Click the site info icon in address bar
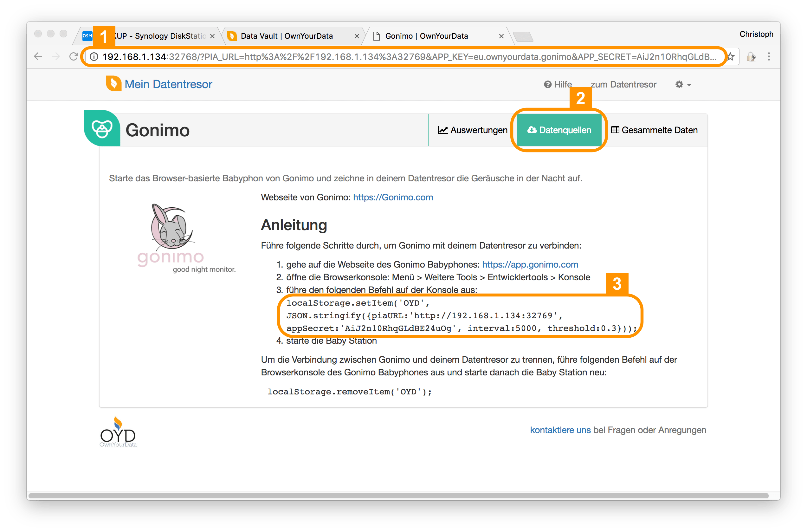This screenshot has height=532, width=807. 94,57
